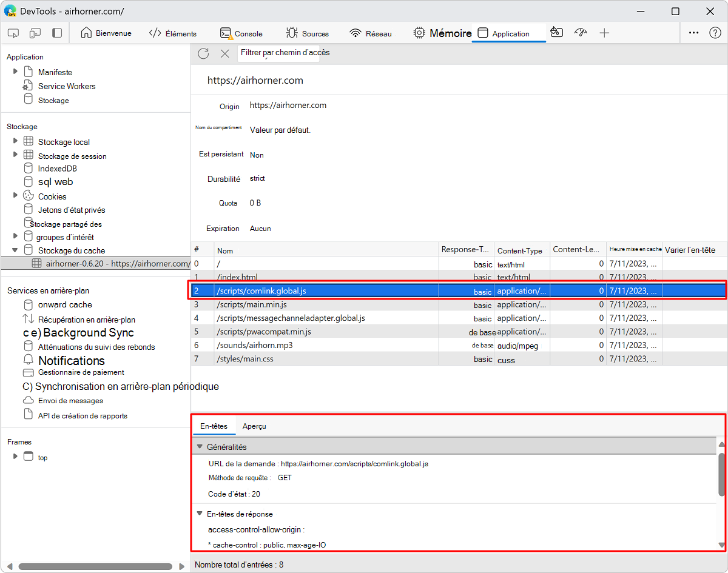Select the /scripts/pwacompat.min.js row
This screenshot has height=573, width=728.
[459, 332]
